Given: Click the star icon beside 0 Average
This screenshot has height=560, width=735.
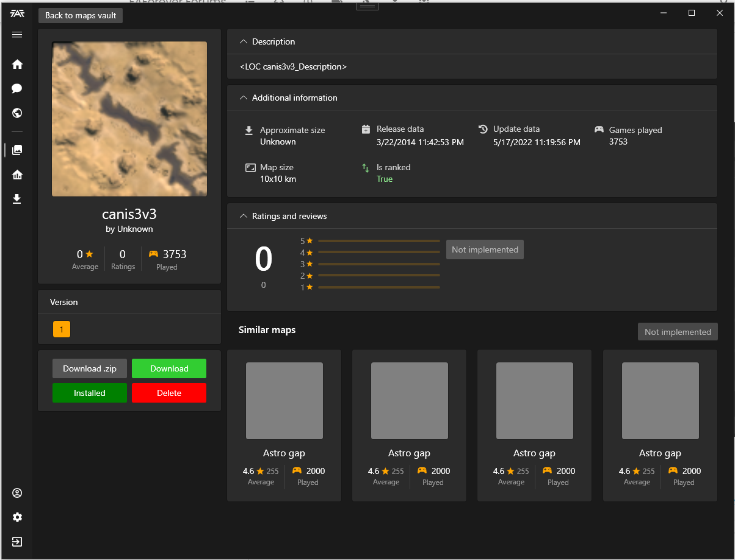Looking at the screenshot, I should (x=90, y=254).
